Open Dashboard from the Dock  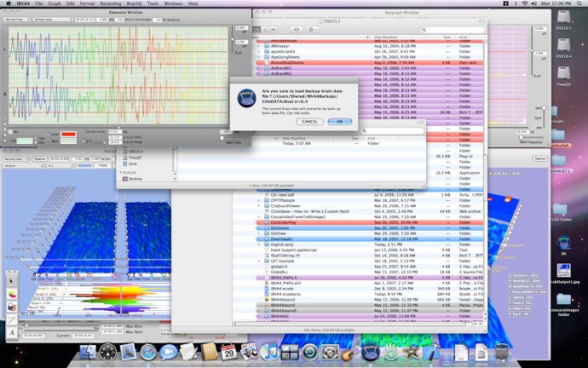point(108,353)
